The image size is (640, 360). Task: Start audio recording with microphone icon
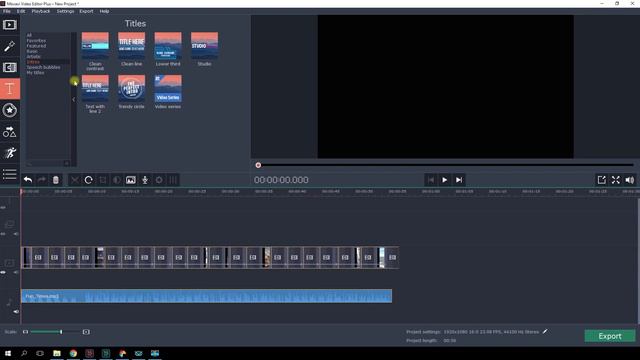pos(145,180)
